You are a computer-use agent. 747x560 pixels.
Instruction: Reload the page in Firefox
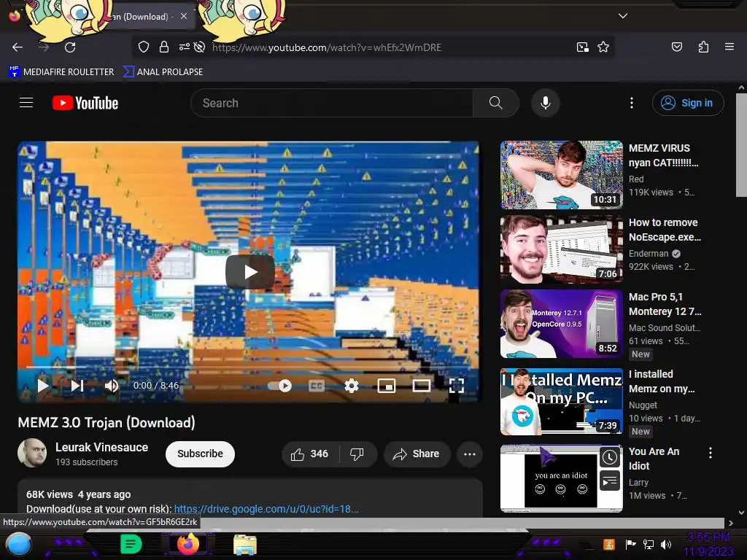(x=70, y=47)
